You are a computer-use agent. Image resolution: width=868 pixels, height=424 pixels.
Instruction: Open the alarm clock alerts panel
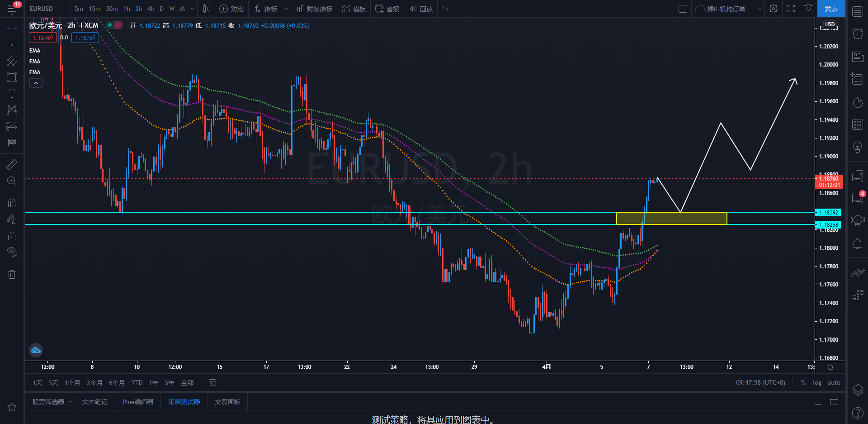pos(858,33)
